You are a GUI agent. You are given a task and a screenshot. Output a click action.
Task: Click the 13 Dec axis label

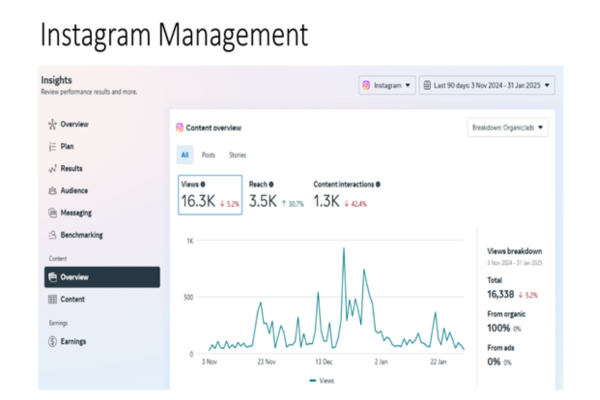(x=324, y=362)
